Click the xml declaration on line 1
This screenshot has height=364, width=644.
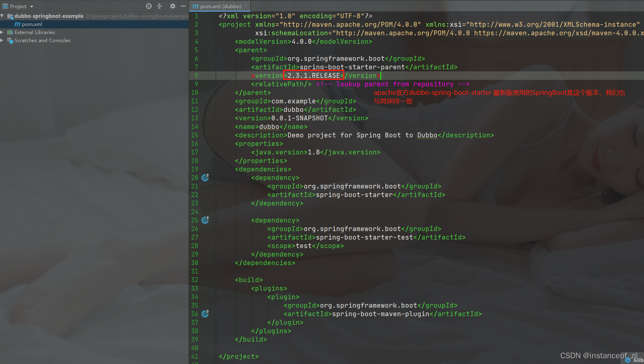(296, 16)
